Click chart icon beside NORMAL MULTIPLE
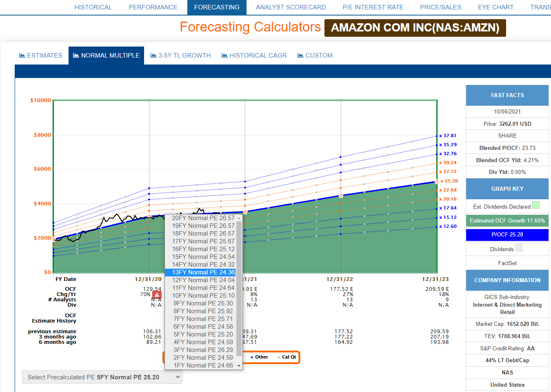Screen dimensions: 551x392 (x=76, y=55)
